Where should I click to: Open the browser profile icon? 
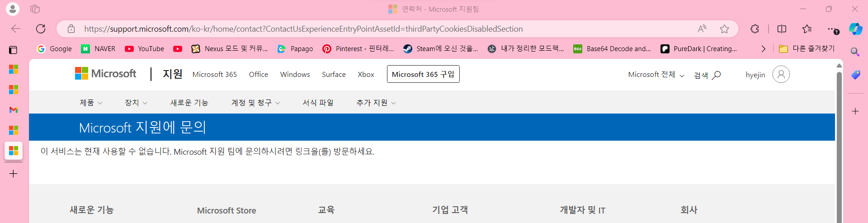pyautogui.click(x=13, y=9)
